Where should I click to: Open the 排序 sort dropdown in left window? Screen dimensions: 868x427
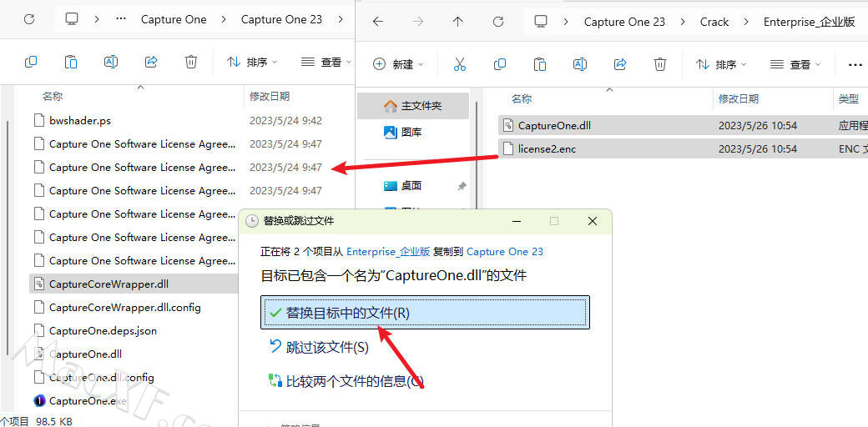point(252,63)
